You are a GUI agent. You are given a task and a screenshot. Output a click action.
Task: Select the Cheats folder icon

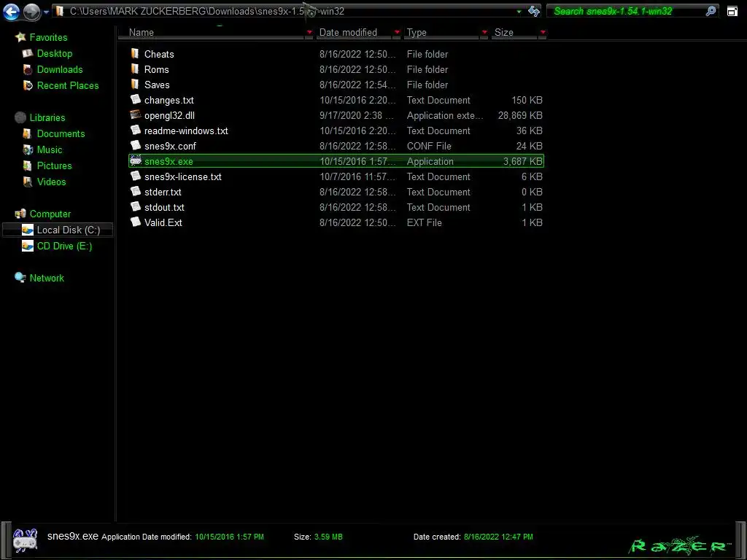click(x=135, y=54)
